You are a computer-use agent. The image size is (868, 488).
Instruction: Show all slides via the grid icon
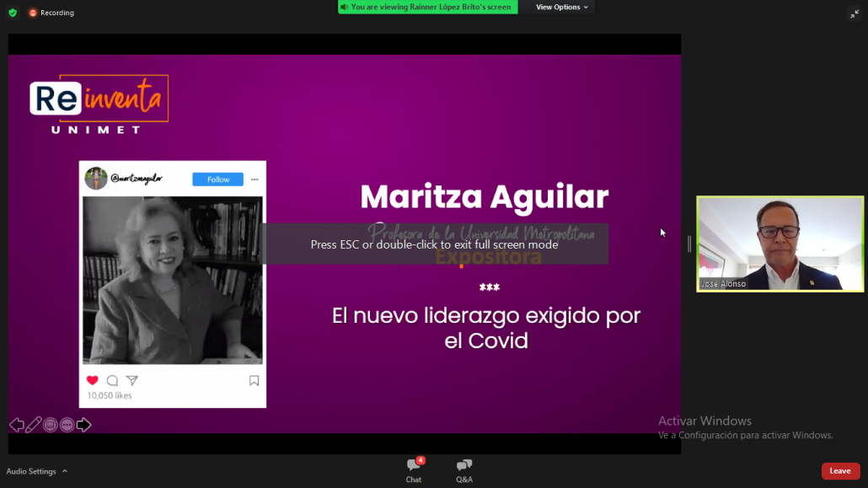click(x=51, y=425)
